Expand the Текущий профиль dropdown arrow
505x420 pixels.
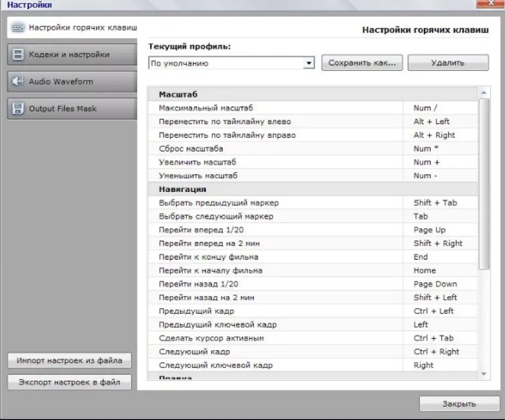[x=309, y=63]
